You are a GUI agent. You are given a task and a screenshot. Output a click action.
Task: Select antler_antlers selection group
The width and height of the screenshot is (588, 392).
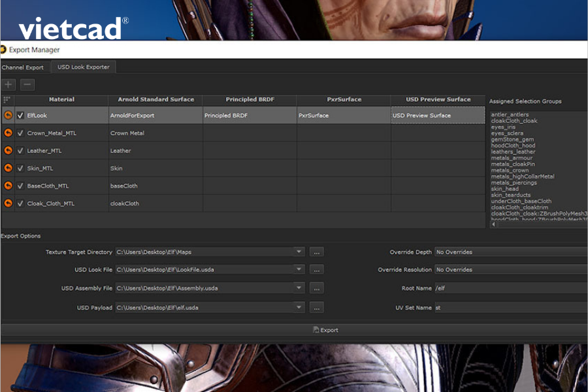(510, 114)
